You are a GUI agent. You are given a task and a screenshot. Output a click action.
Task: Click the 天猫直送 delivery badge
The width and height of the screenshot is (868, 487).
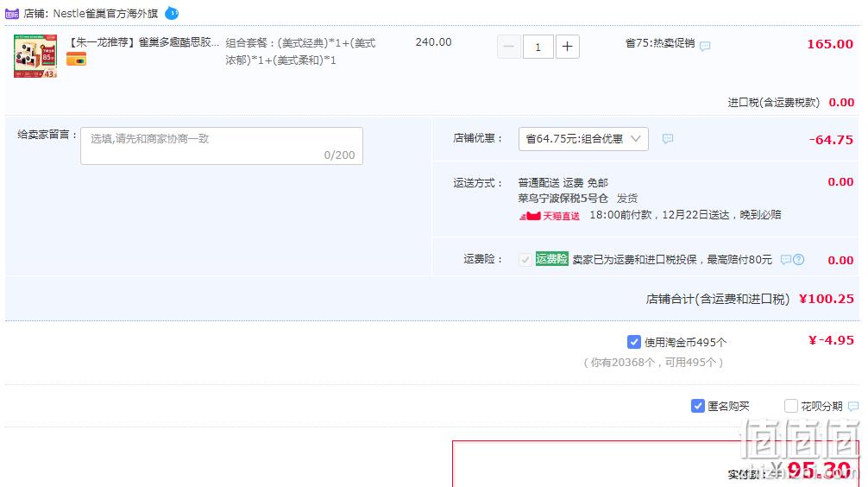coord(549,216)
